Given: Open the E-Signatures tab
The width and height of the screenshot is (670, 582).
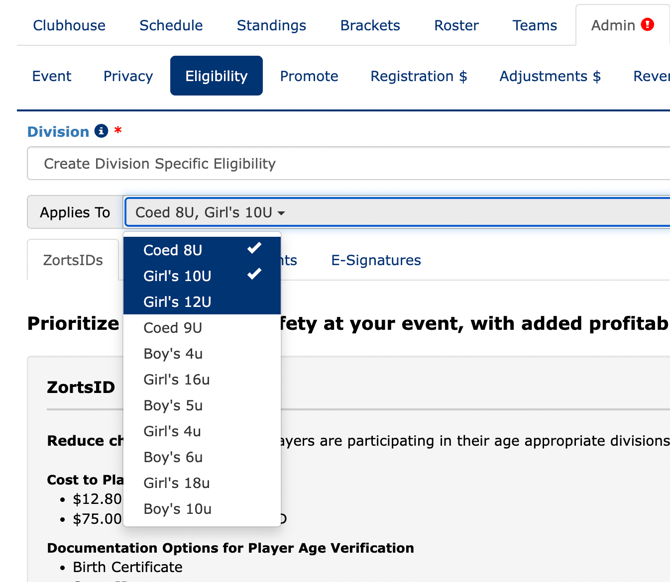Looking at the screenshot, I should (376, 260).
